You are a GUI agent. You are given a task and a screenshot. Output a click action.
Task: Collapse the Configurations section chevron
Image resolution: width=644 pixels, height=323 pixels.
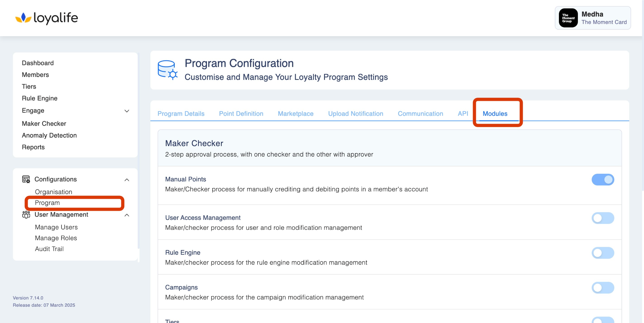[127, 180]
